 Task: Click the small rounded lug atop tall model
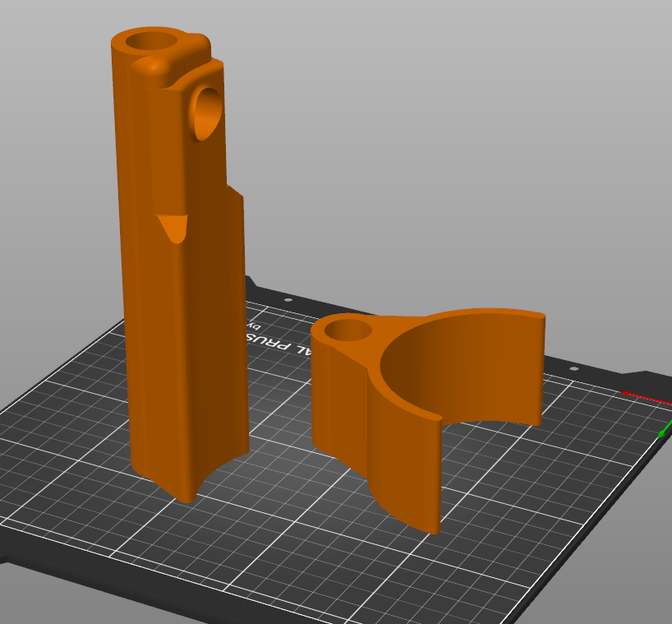point(150,67)
